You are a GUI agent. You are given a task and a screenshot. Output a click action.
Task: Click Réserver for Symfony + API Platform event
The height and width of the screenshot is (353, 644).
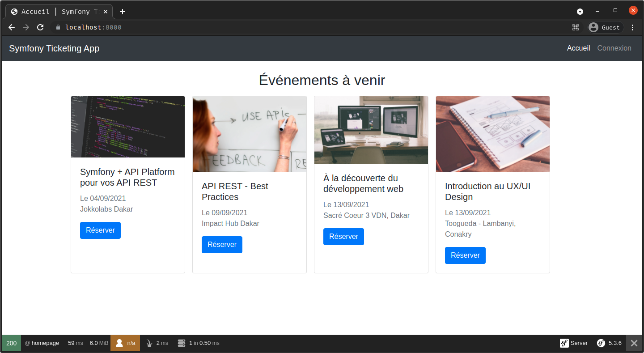tap(100, 230)
